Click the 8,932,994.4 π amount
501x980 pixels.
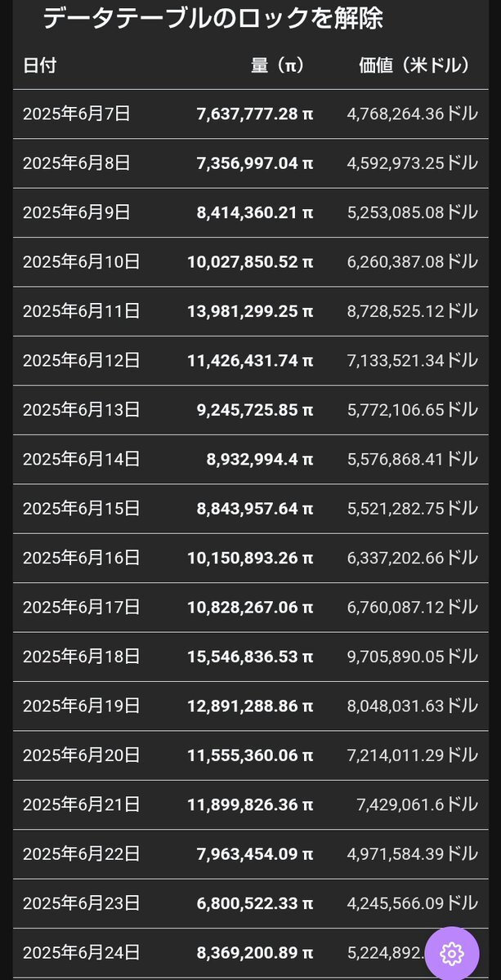tap(260, 459)
